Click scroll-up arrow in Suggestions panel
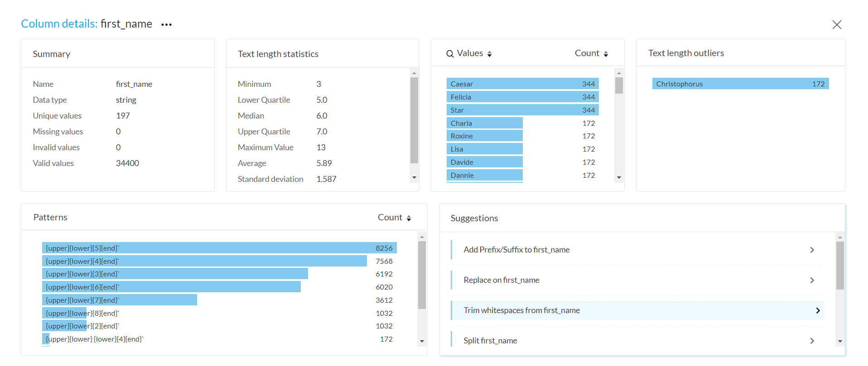The height and width of the screenshot is (366, 868). tap(840, 238)
